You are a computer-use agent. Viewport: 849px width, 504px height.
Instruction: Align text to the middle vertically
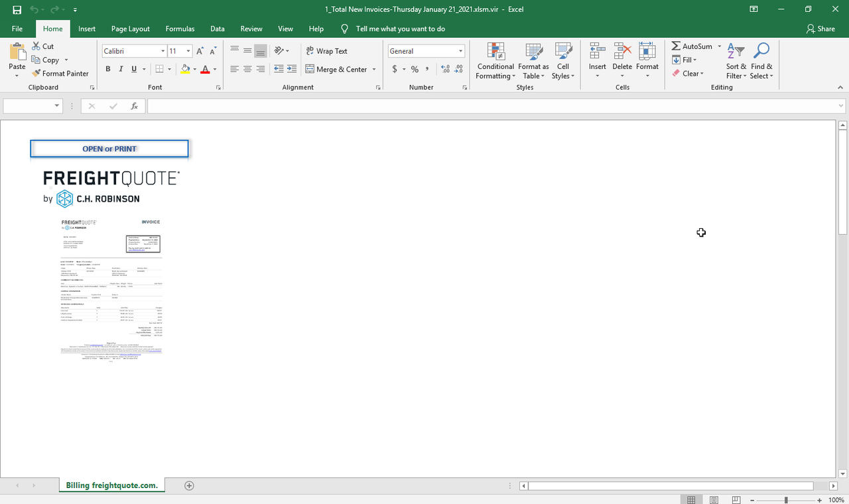247,50
